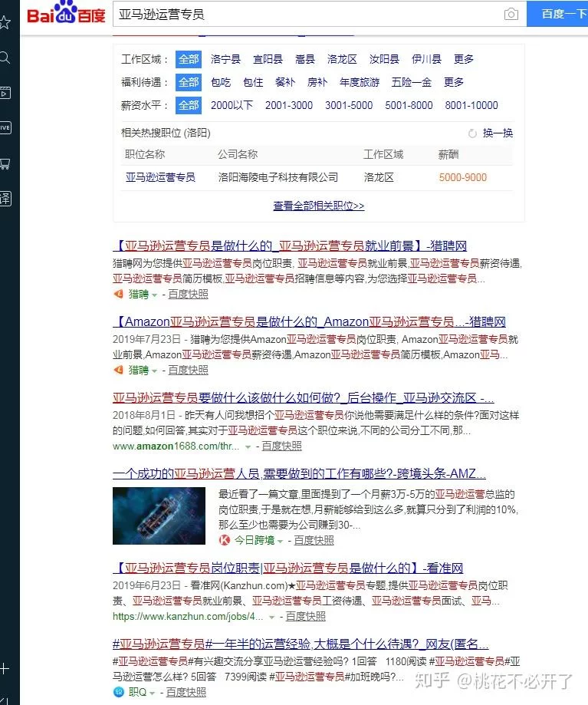Click the sidebar star favorites icon
The height and width of the screenshot is (705, 588).
pos(5,22)
